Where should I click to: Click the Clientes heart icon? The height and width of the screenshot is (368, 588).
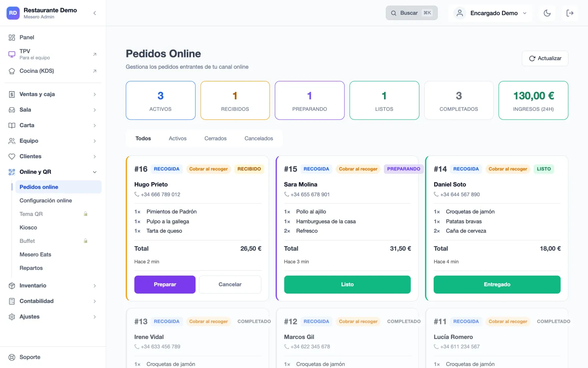[12, 156]
